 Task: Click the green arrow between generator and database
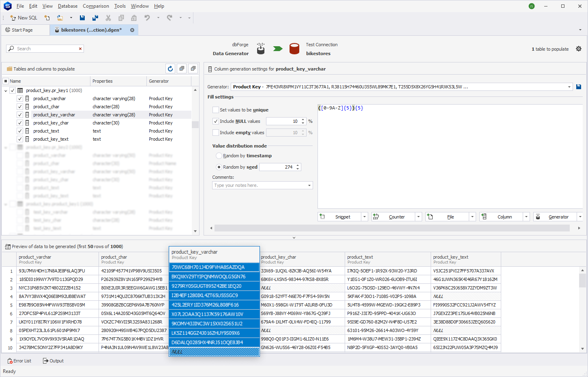pyautogui.click(x=278, y=49)
